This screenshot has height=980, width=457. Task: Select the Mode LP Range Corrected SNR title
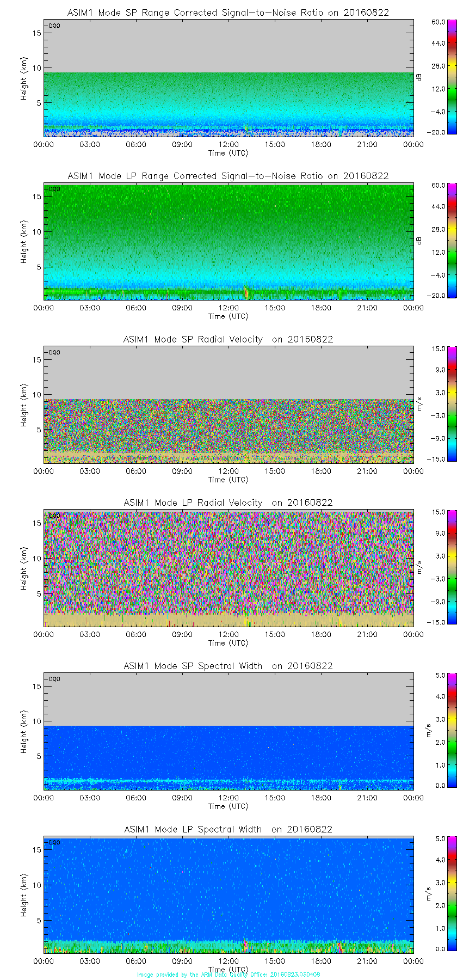[228, 176]
